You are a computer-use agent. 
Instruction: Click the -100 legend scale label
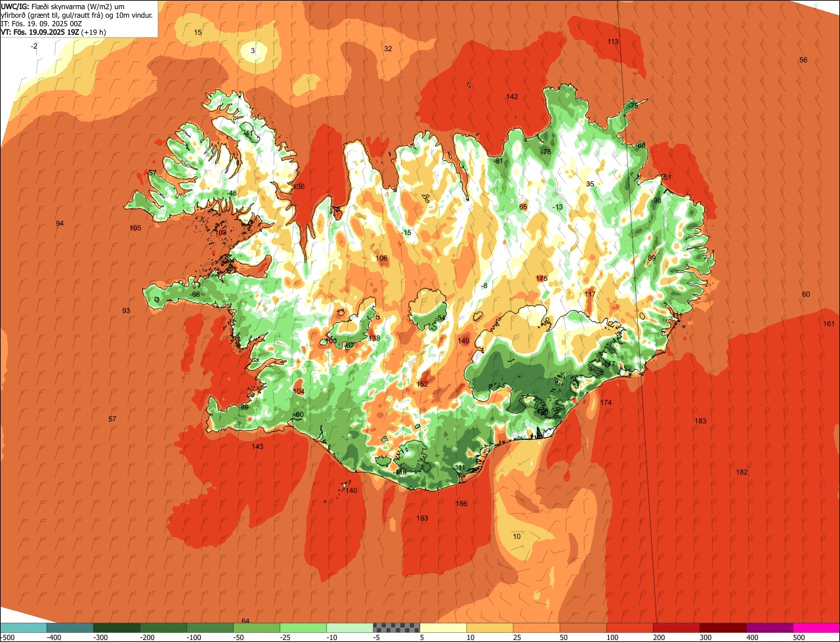(194, 637)
